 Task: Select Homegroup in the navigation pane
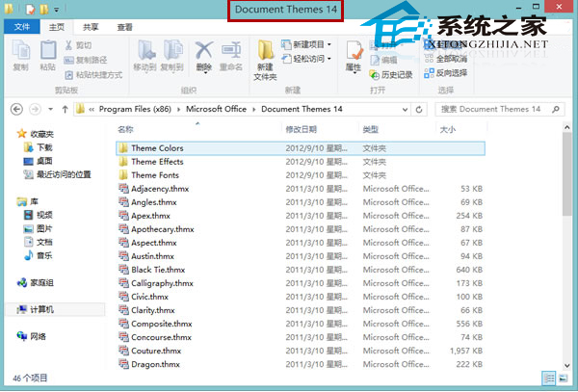click(x=36, y=283)
